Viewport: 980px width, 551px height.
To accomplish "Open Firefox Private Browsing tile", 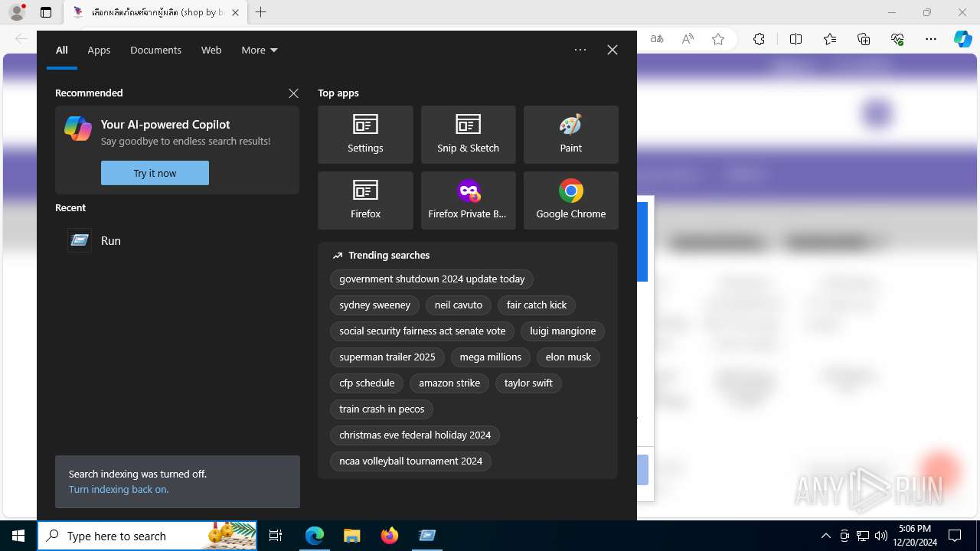I will point(468,201).
